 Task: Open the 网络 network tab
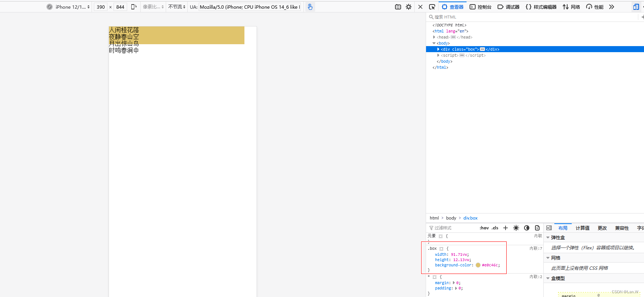tap(571, 7)
